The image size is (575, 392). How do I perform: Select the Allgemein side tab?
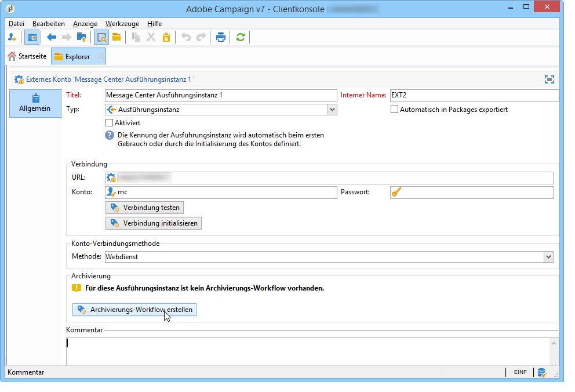click(35, 103)
